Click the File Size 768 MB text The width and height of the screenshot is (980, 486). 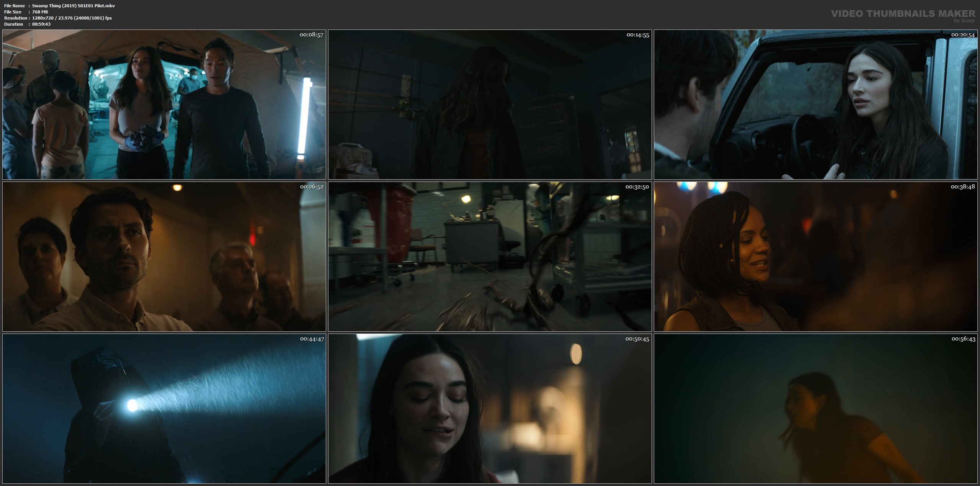pos(40,12)
